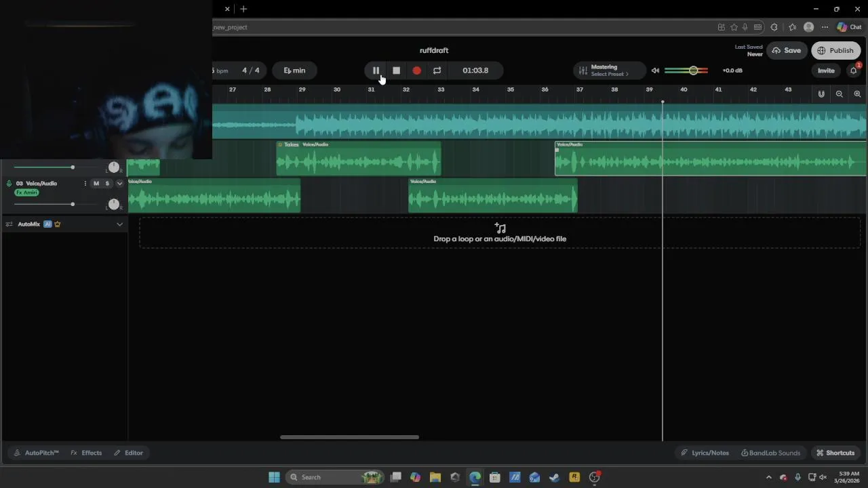Viewport: 868px width, 488px height.
Task: Pause playback with the pause button
Action: [x=376, y=70]
